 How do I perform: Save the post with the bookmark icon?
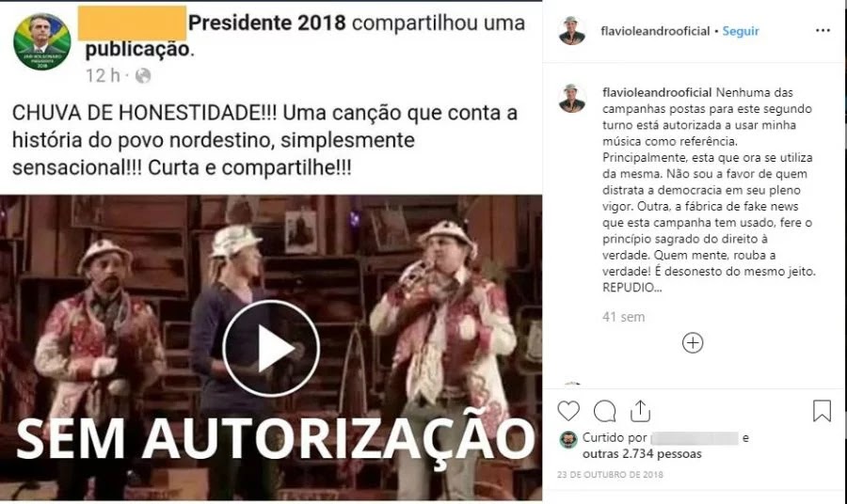(x=822, y=411)
